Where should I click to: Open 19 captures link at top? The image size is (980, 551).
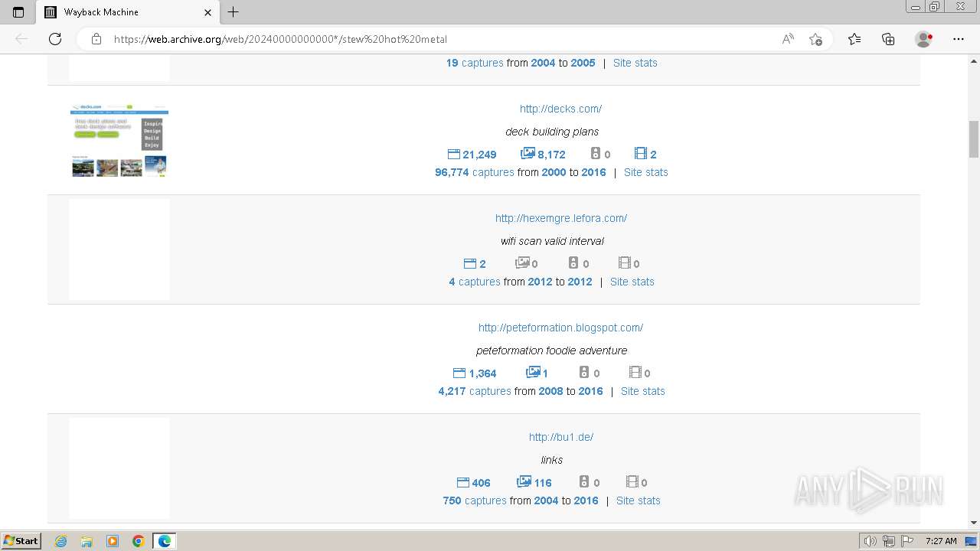pyautogui.click(x=475, y=63)
